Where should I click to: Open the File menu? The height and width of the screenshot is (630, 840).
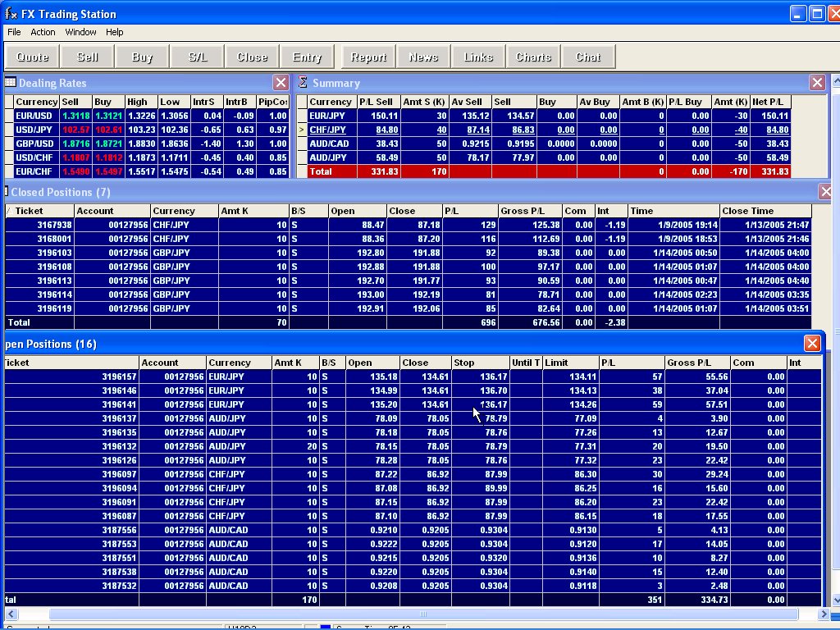pyautogui.click(x=14, y=32)
